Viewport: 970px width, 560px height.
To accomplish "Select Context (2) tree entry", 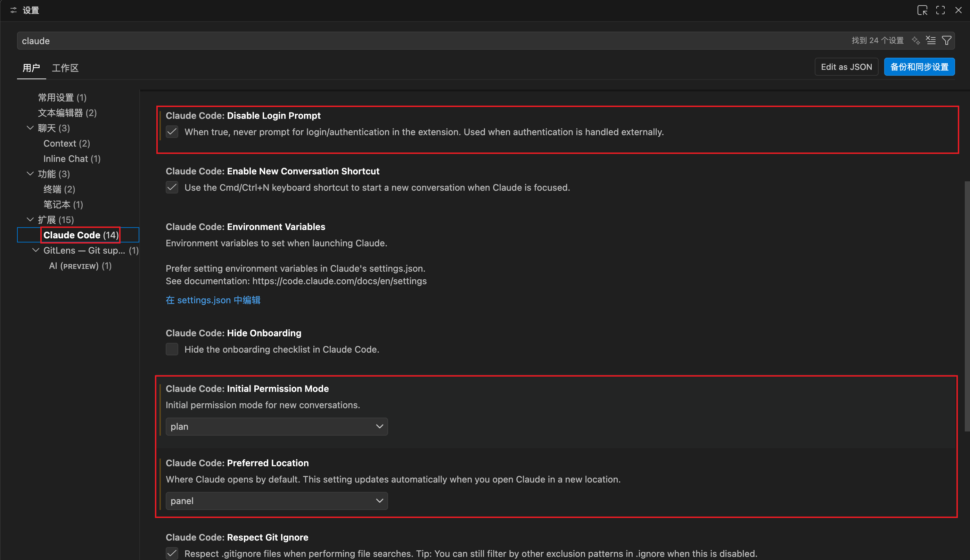I will pyautogui.click(x=67, y=143).
